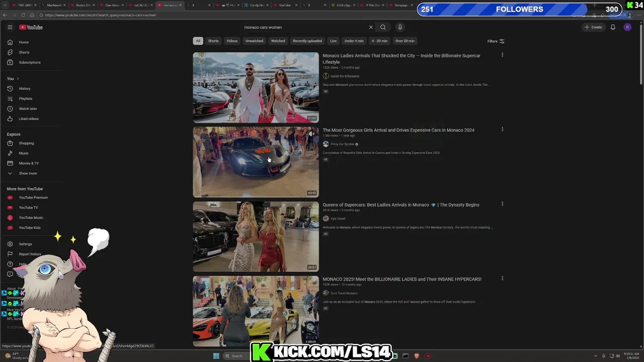Screen dimensions: 644x362
Task: Select the Under 4 min filter chip
Action: point(354,41)
